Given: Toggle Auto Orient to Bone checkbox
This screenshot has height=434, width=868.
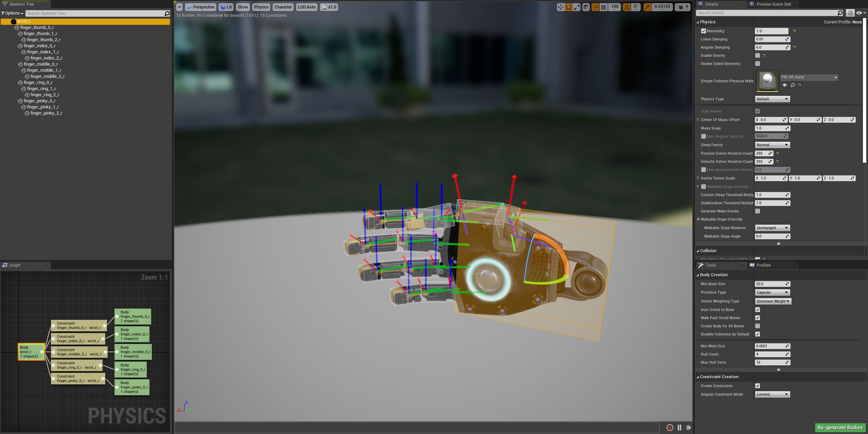Looking at the screenshot, I should coord(757,310).
